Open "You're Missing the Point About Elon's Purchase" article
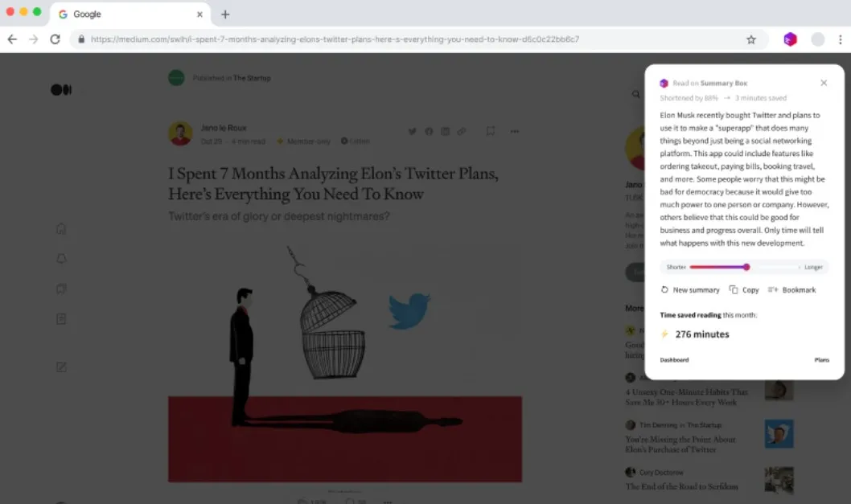 click(x=680, y=445)
